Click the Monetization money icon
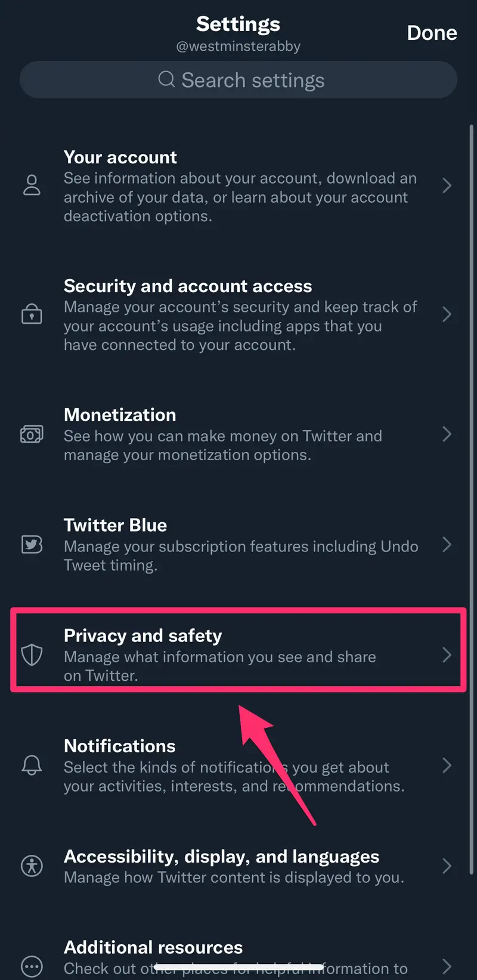Viewport: 477px width, 980px height. (x=32, y=434)
